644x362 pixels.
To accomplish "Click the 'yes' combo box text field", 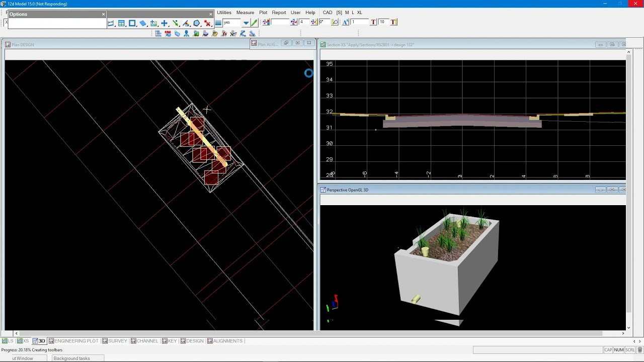I will pos(232,23).
